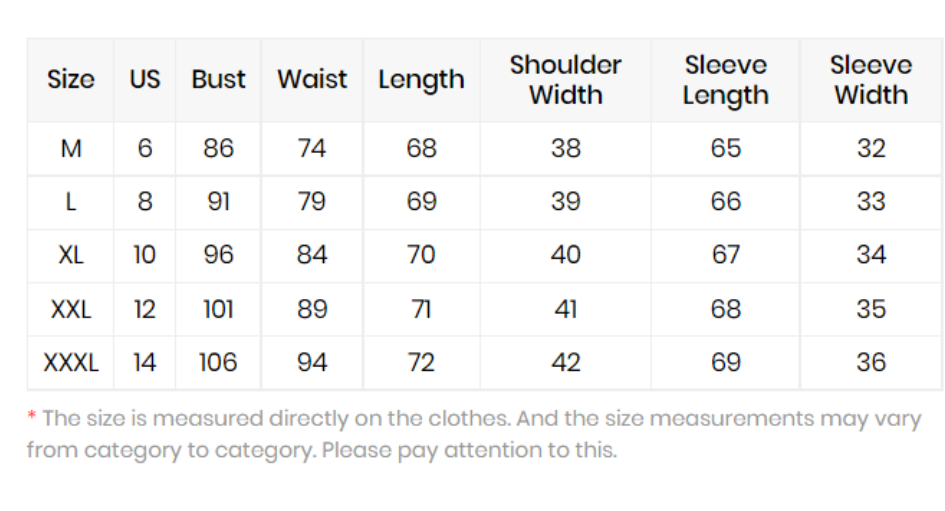This screenshot has width=945, height=511.
Task: Click the XXXL size row label
Action: 71,363
